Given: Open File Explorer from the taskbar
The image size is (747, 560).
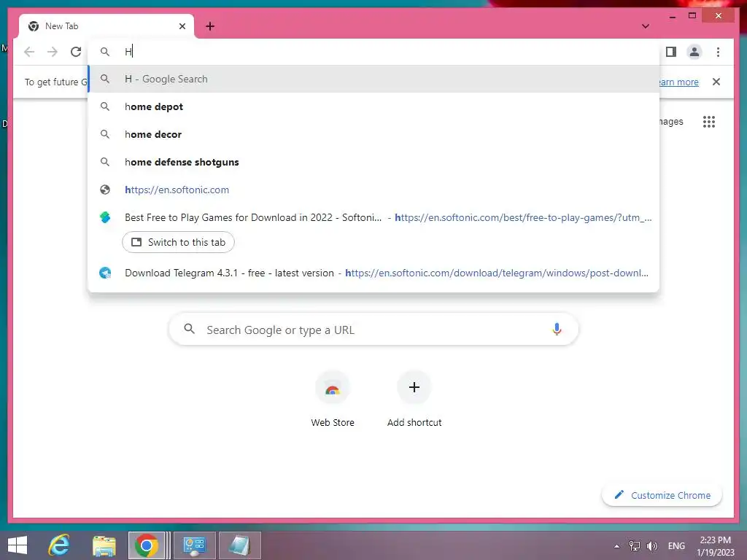Looking at the screenshot, I should 104,545.
